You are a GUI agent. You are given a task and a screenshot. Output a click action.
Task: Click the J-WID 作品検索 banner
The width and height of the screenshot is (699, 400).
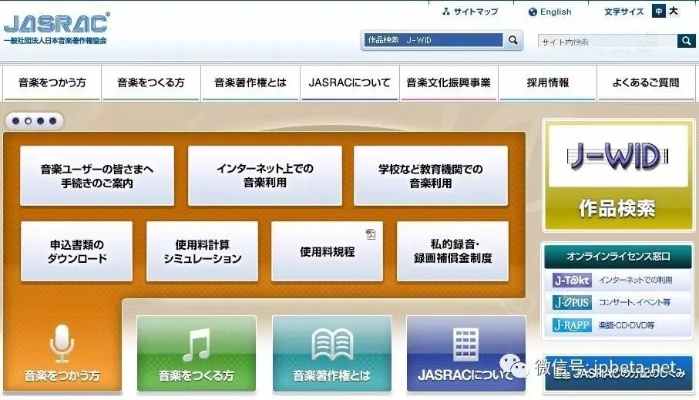coord(617,176)
